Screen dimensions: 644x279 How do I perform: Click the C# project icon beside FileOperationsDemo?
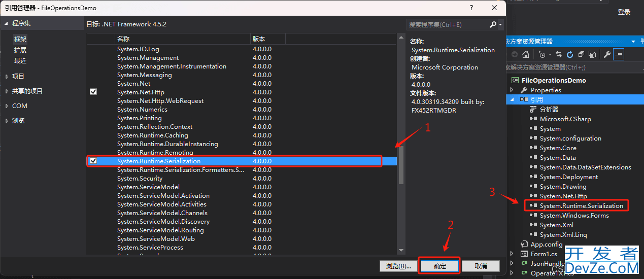coord(515,80)
